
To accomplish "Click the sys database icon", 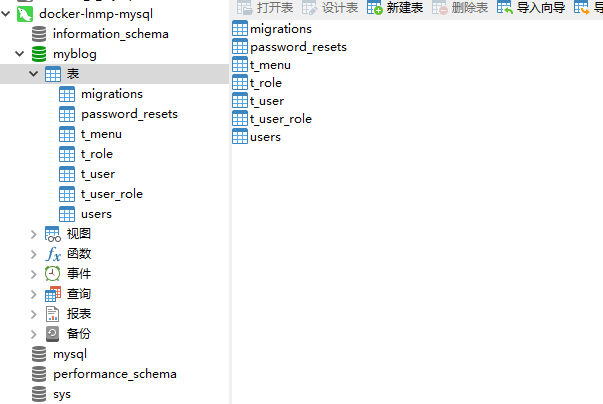I will point(39,394).
